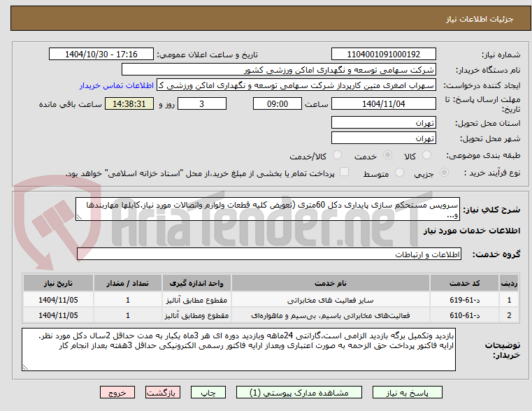Select the جزیی purchase type radio
The height and width of the screenshot is (411, 532).
(444, 173)
